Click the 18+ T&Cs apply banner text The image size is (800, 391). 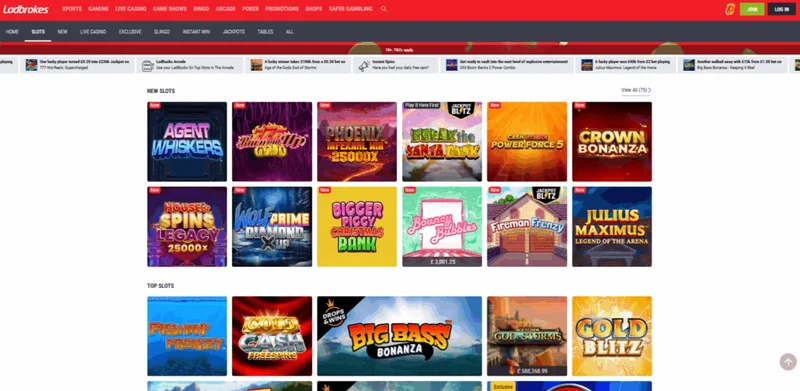tap(399, 50)
